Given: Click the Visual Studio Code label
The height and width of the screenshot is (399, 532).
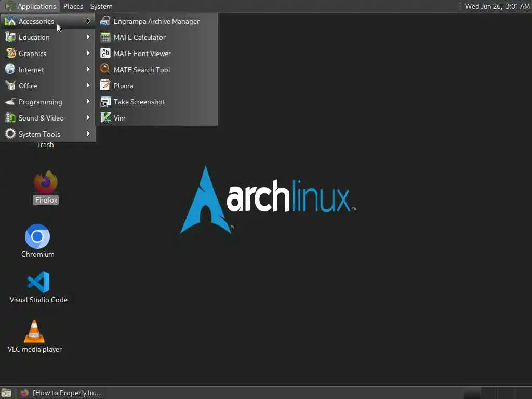Looking at the screenshot, I should [38, 300].
